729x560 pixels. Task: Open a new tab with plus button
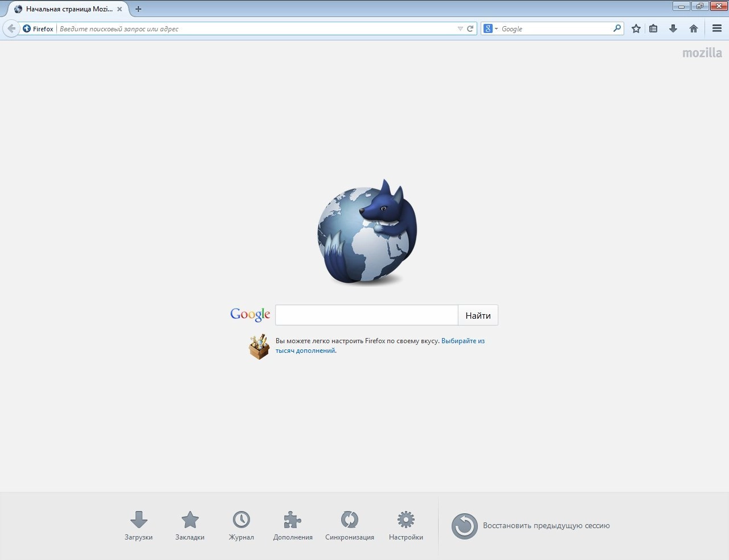[138, 9]
